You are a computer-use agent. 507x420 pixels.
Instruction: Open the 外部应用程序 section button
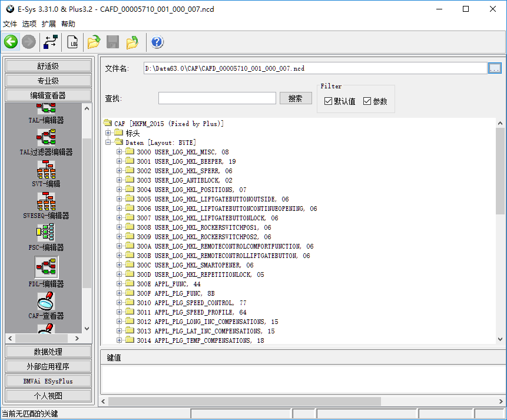tap(48, 366)
